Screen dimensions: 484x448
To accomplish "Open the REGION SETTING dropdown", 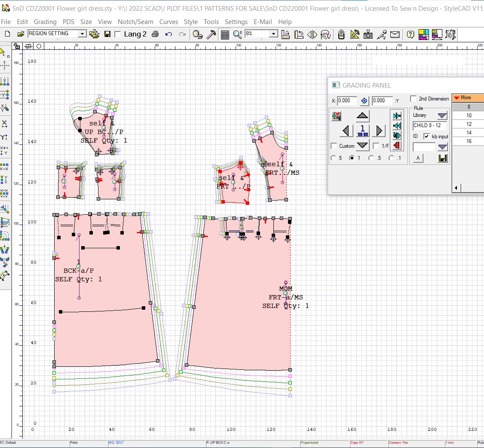I will (x=82, y=34).
